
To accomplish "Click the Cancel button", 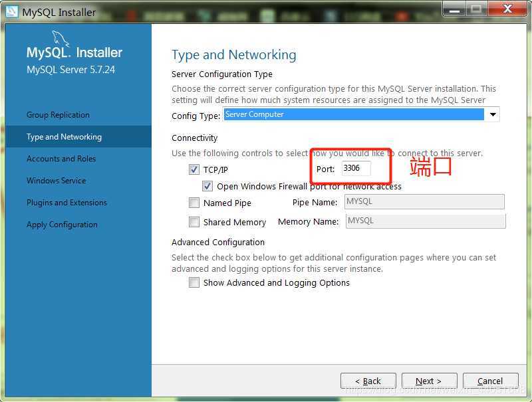I will click(490, 381).
